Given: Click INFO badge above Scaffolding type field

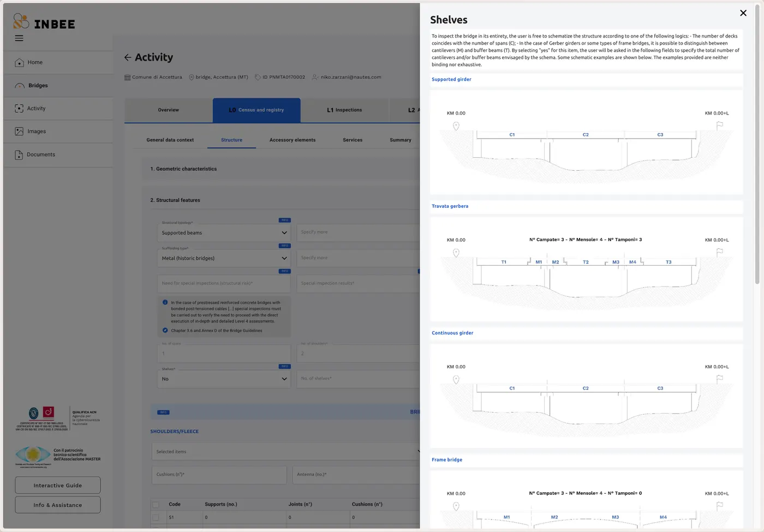Looking at the screenshot, I should click(x=284, y=246).
